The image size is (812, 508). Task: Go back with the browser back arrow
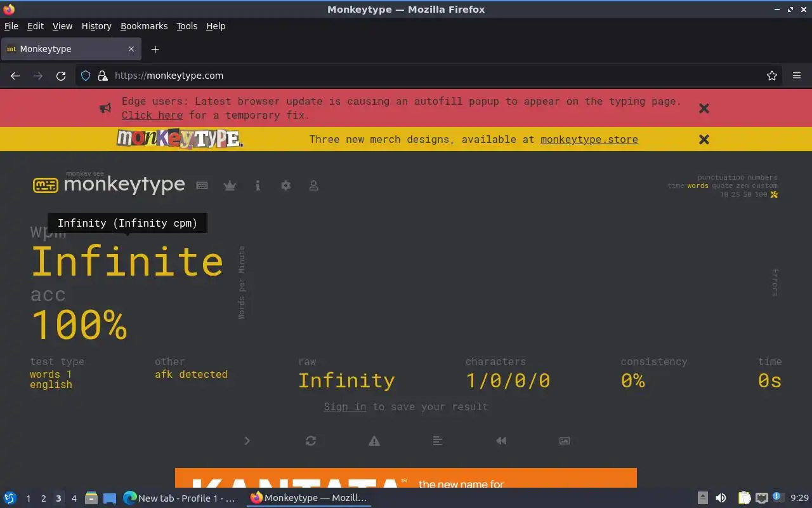(x=15, y=76)
